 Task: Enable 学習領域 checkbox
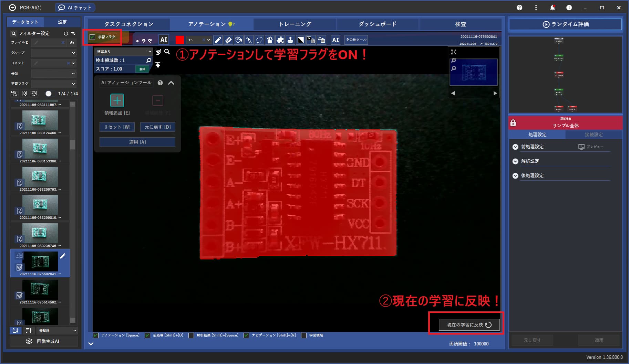304,335
